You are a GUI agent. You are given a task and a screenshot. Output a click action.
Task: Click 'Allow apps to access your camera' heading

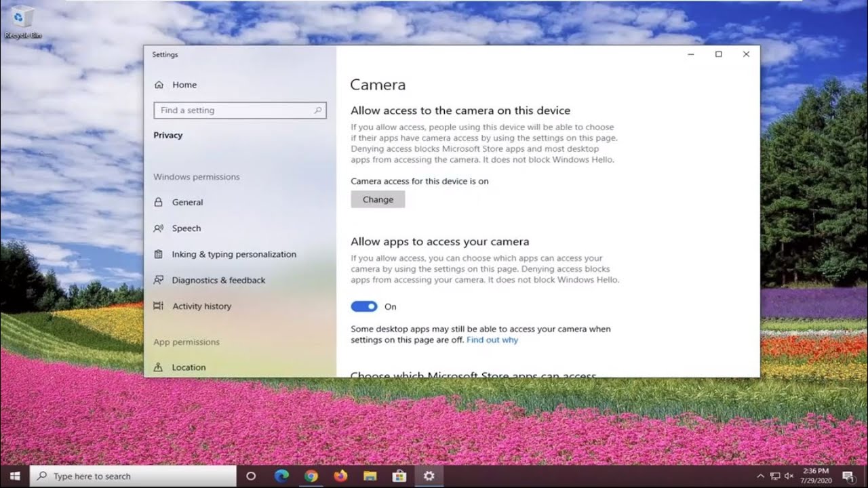(440, 241)
